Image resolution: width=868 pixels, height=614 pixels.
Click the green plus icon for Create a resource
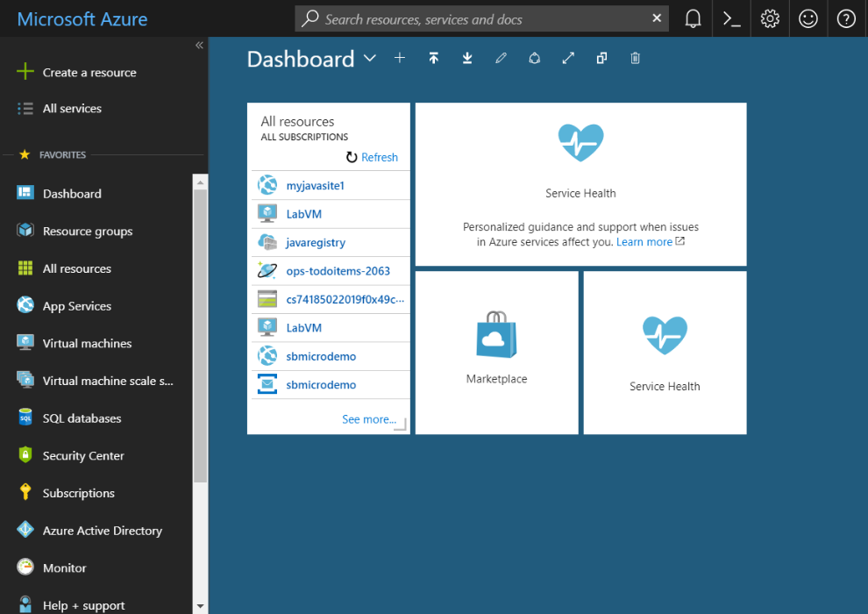click(x=25, y=71)
